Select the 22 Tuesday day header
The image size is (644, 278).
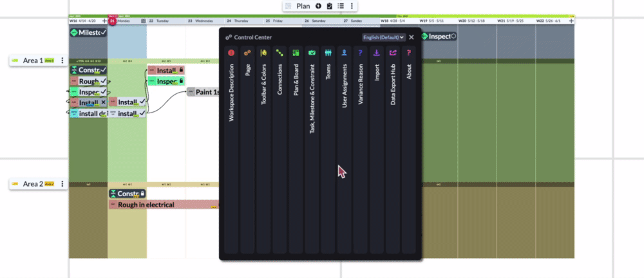166,21
